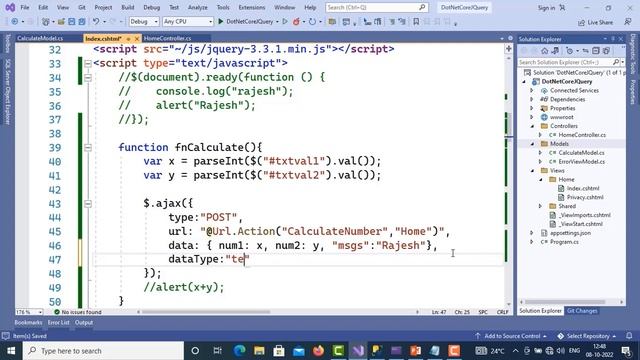Screen dimensions: 640x360
Task: Switch to the Git Changes tab
Action: [582, 311]
